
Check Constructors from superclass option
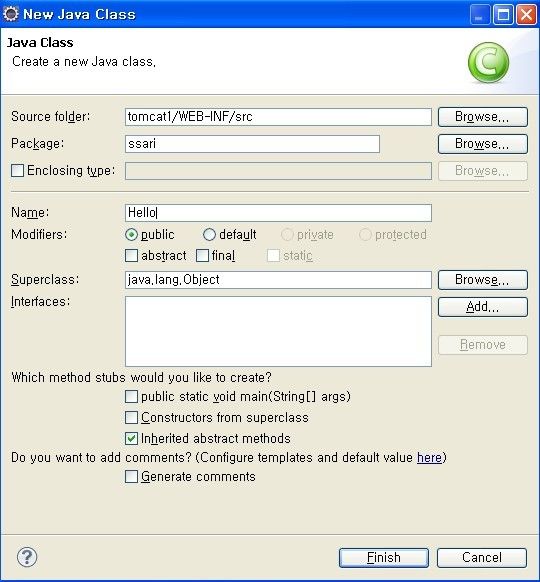(131, 418)
